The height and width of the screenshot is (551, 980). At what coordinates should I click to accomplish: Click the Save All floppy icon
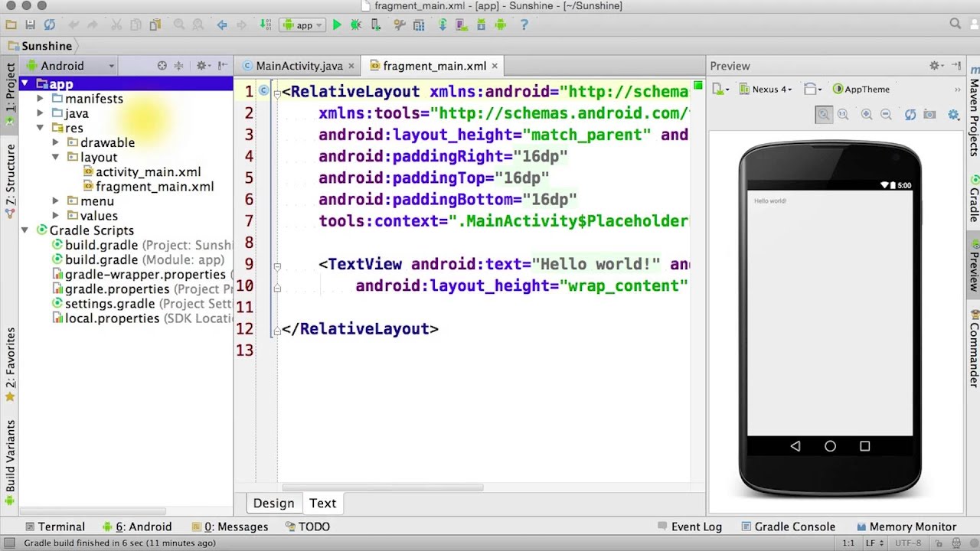pos(29,25)
